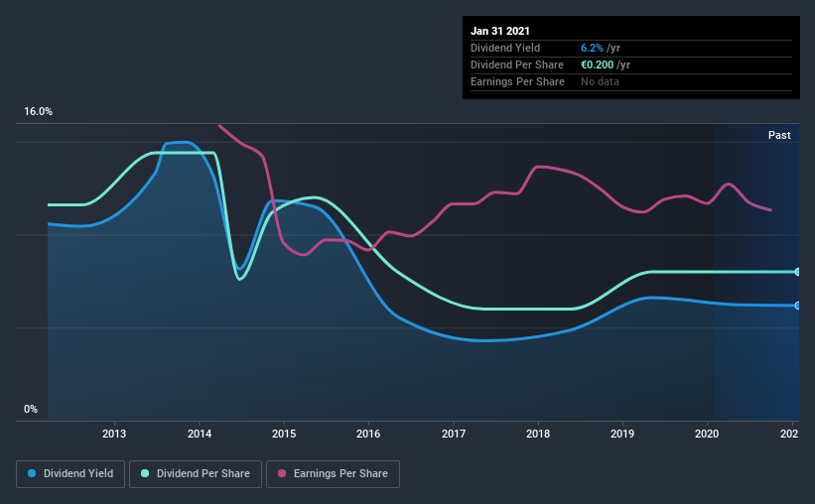Click the 2020 x-axis label
Viewport: 815px width, 504px height.
(x=707, y=434)
